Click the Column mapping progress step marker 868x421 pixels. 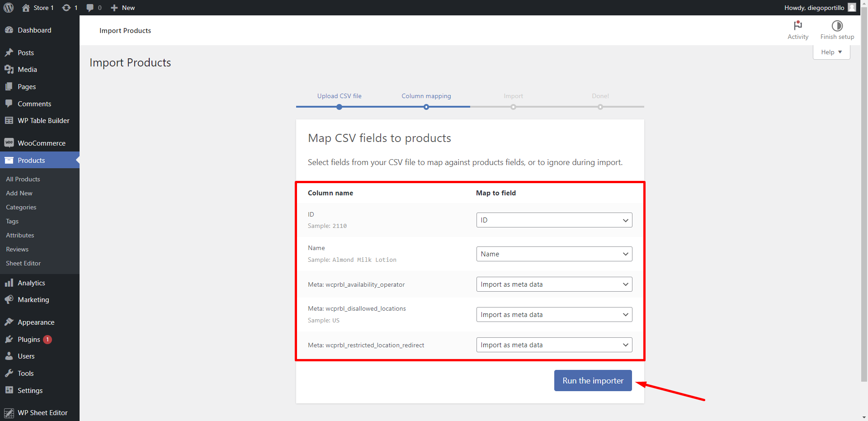click(x=426, y=107)
